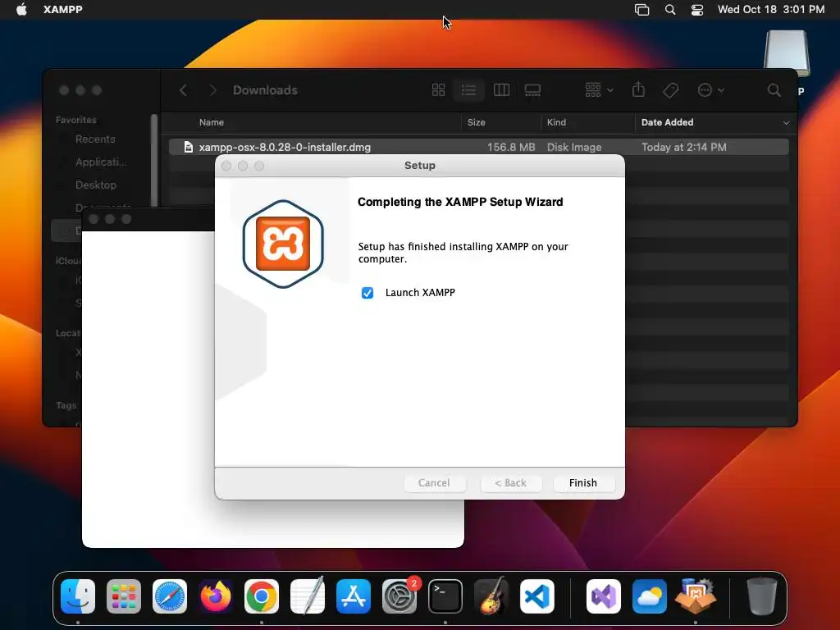
Task: Go forward in Finder Downloads window
Action: pyautogui.click(x=212, y=90)
